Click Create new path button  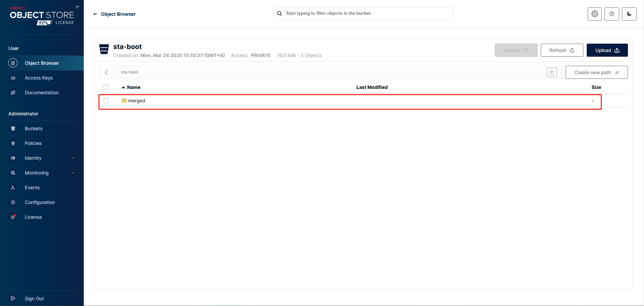596,72
